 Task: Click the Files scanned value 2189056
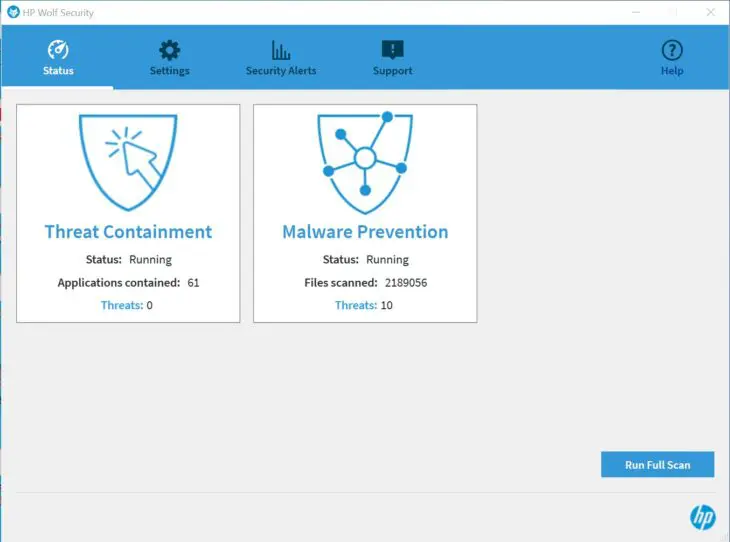(406, 283)
